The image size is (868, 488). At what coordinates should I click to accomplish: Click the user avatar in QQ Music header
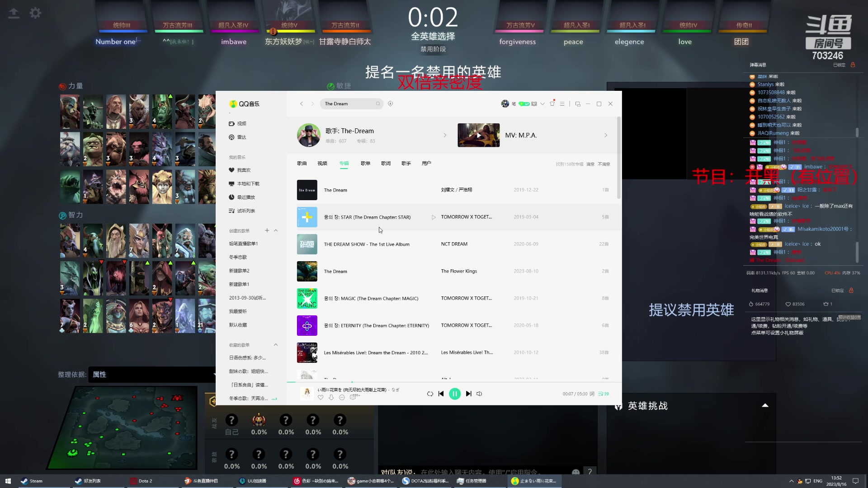pyautogui.click(x=505, y=103)
